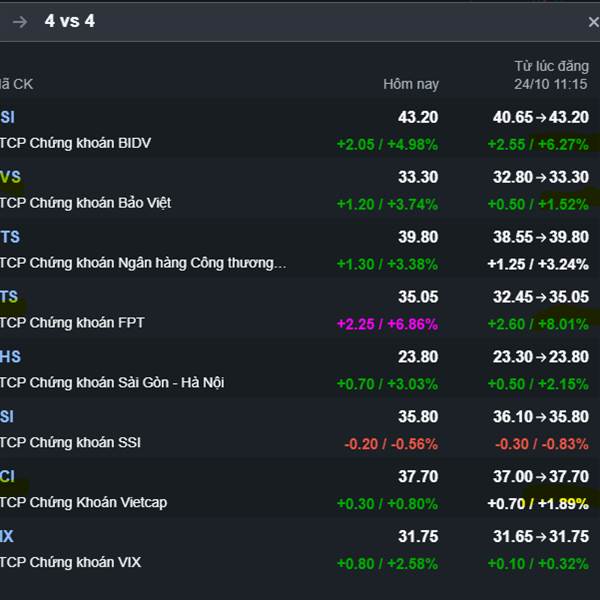
Task: Click the VIX ticker symbol
Action: point(7,537)
